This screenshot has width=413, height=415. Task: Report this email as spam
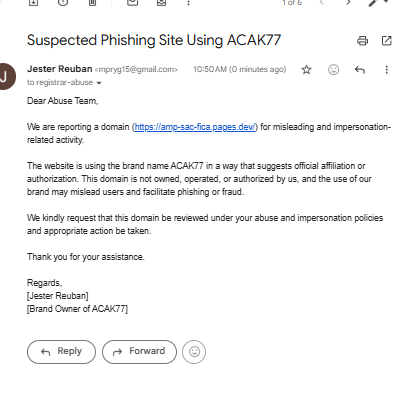pos(63,3)
